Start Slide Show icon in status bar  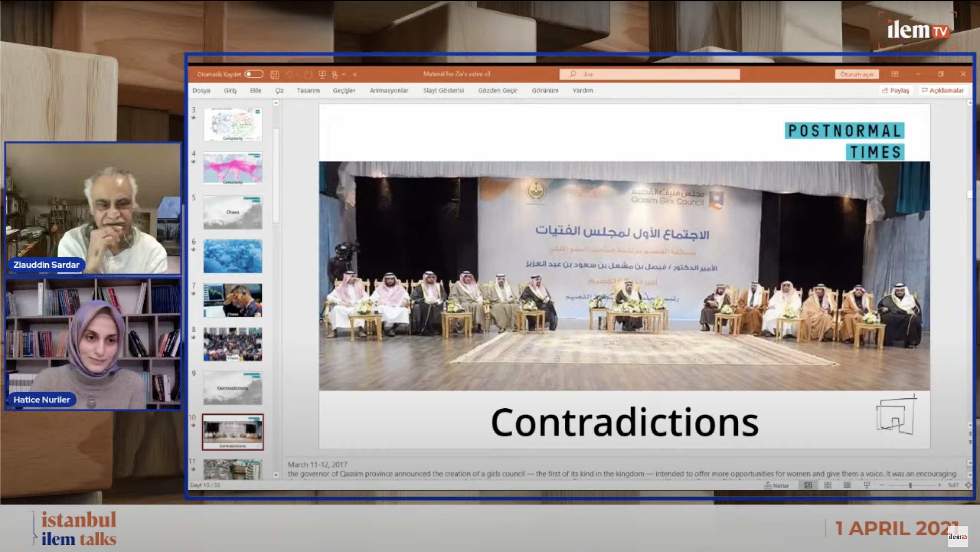point(867,485)
